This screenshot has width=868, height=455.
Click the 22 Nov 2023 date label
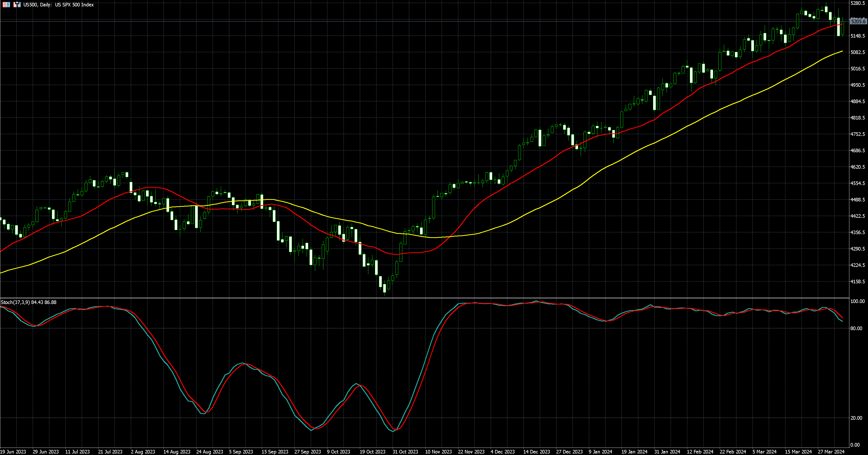click(471, 452)
